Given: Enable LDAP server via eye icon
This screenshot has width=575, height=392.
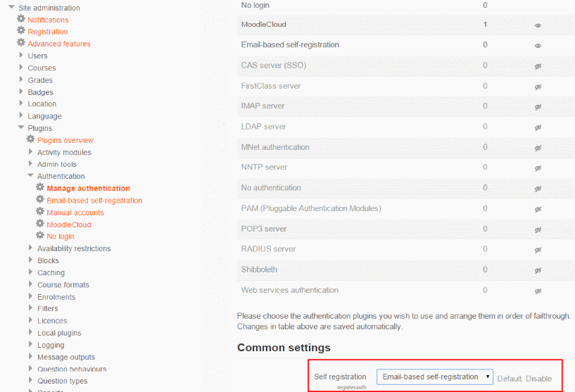Looking at the screenshot, I should click(x=538, y=127).
